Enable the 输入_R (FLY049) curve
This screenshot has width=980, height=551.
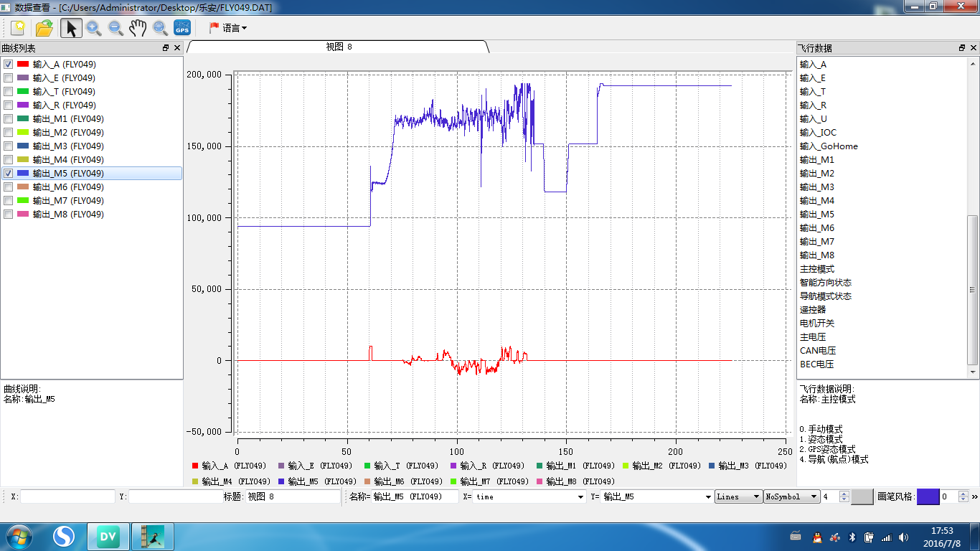coord(9,105)
